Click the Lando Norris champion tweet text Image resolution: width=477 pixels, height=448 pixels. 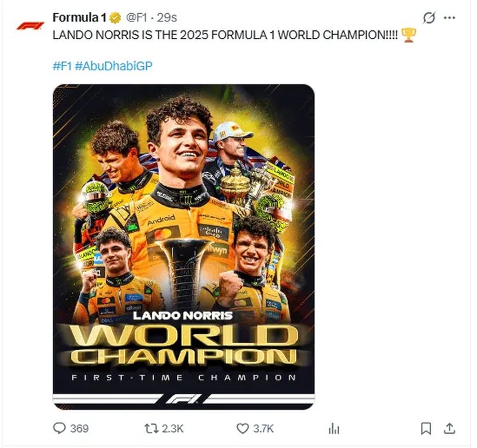227,35
